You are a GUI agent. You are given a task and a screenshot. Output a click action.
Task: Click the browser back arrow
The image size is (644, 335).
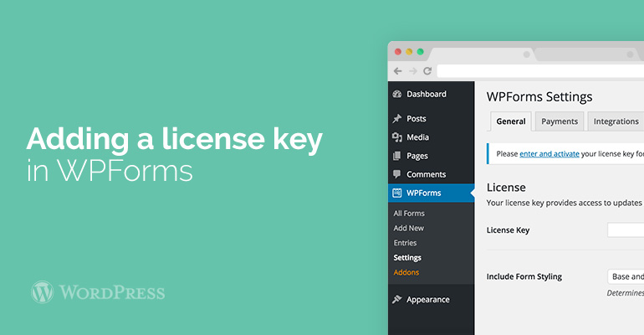tap(397, 71)
